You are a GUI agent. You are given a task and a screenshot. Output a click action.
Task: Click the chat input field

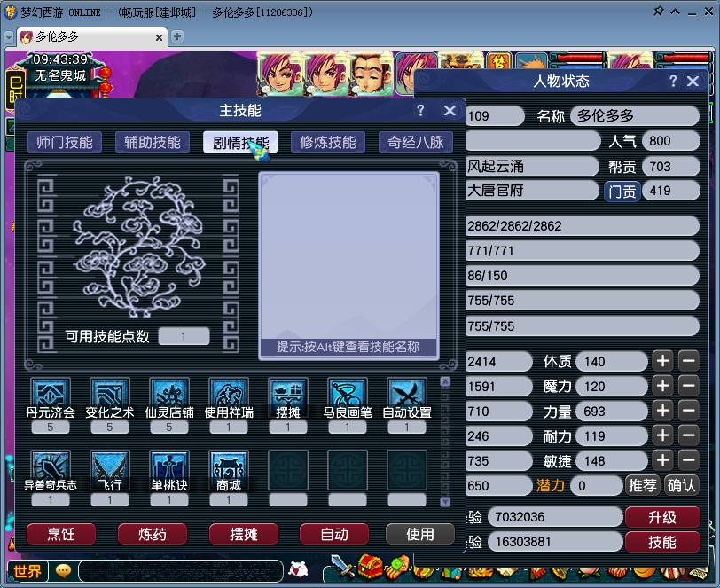[177, 571]
